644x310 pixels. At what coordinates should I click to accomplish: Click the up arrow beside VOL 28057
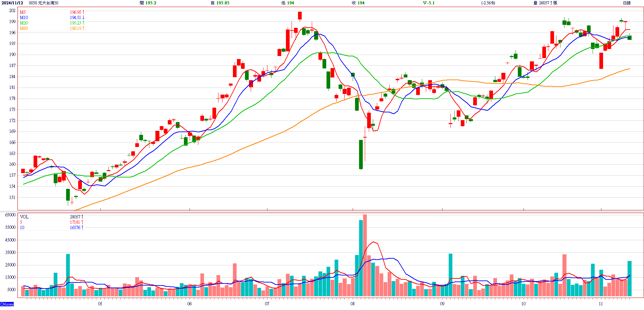(82, 217)
